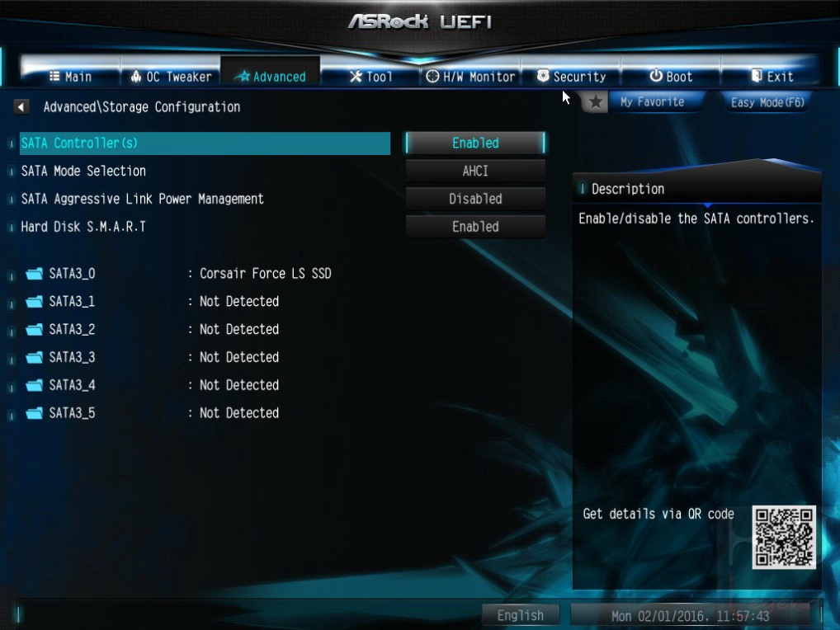Click the My Favorite star icon
Viewport: 840px width, 630px height.
click(x=595, y=101)
